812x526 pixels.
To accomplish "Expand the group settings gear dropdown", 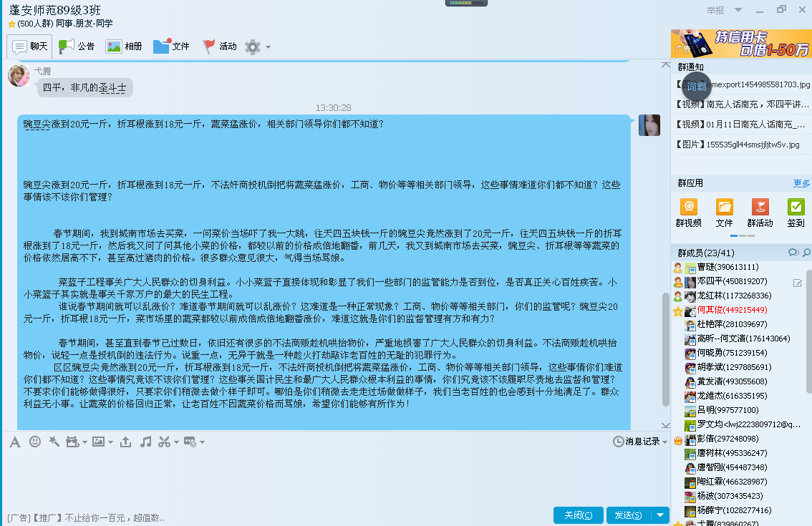I will click(269, 47).
